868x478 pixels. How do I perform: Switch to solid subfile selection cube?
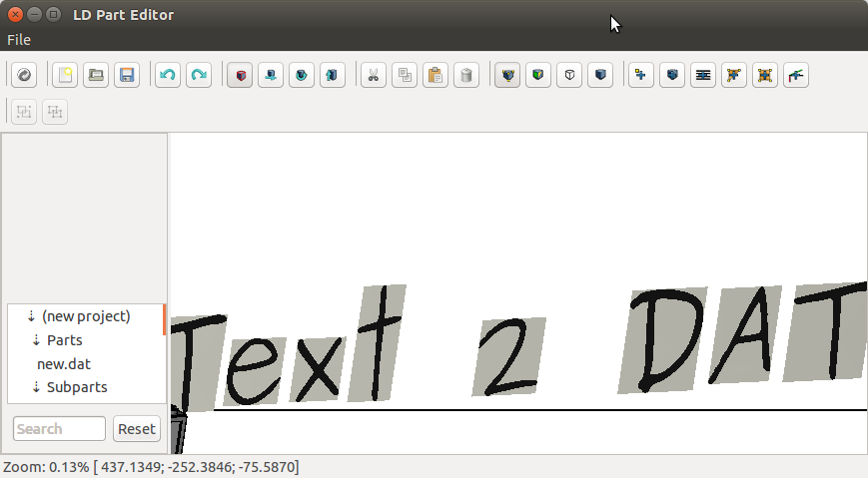click(x=600, y=75)
